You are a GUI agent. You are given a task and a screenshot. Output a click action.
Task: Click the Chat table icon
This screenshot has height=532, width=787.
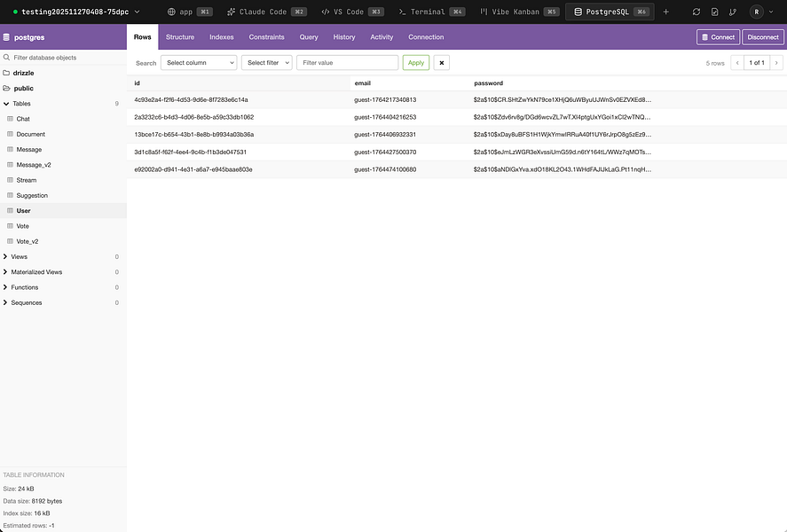click(x=10, y=119)
